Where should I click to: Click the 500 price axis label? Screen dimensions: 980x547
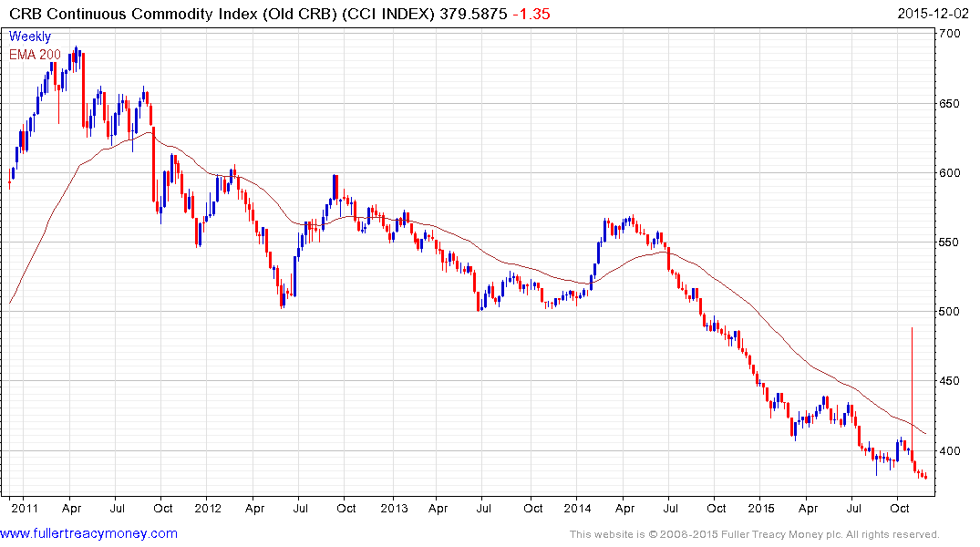click(x=949, y=312)
